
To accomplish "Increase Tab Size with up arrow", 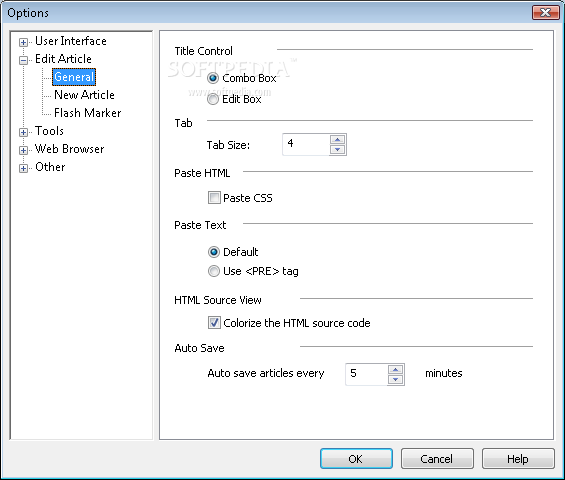I will [338, 139].
